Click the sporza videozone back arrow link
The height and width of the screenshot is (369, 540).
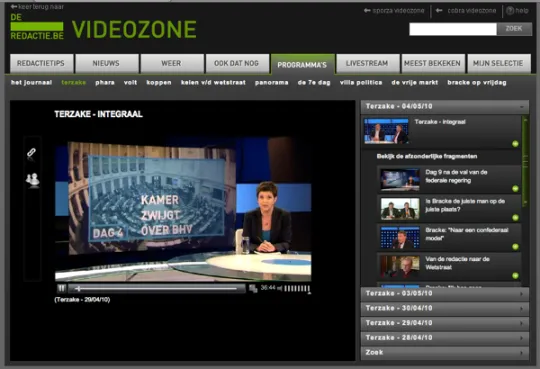394,11
